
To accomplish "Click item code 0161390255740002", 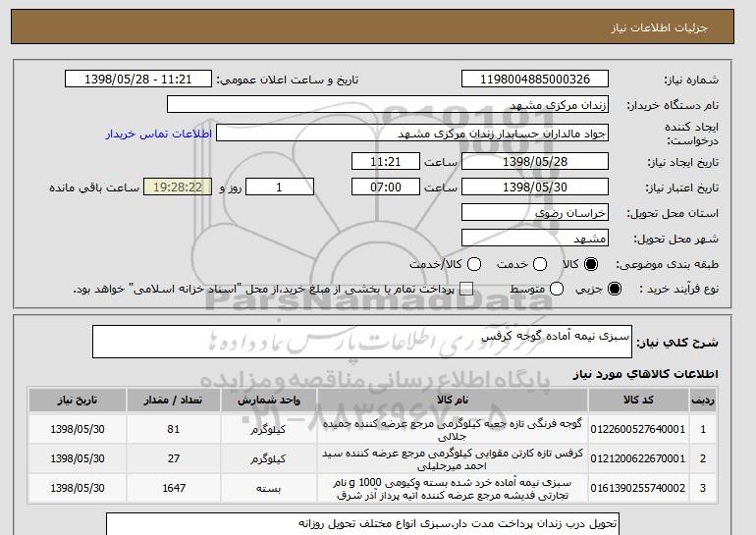I will point(638,488).
